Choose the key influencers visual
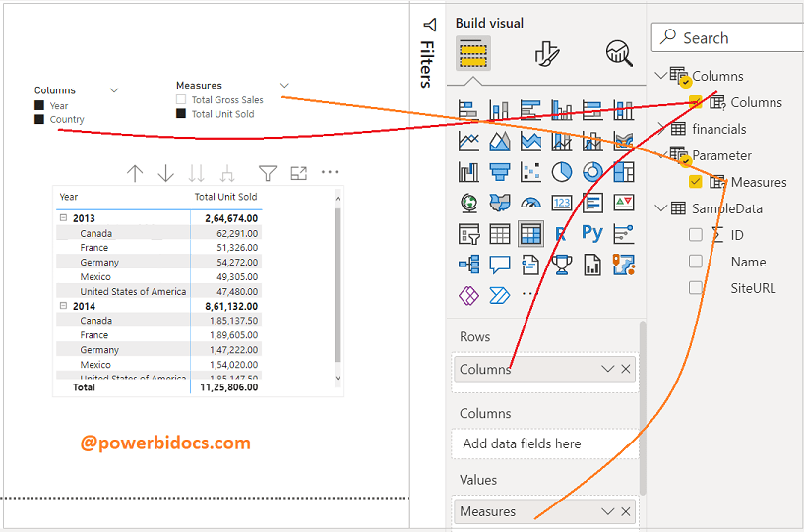Image resolution: width=804 pixels, height=532 pixels. click(x=624, y=234)
